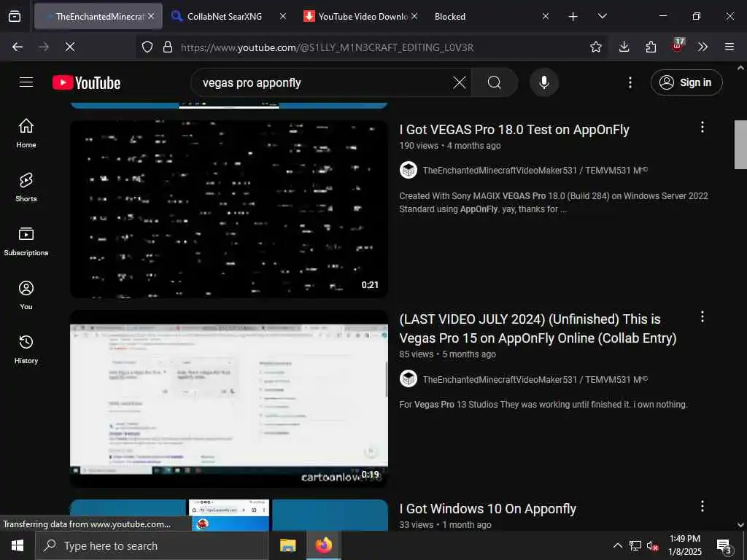Open the Firefox downloads panel
The width and height of the screenshot is (747, 560).
[624, 47]
